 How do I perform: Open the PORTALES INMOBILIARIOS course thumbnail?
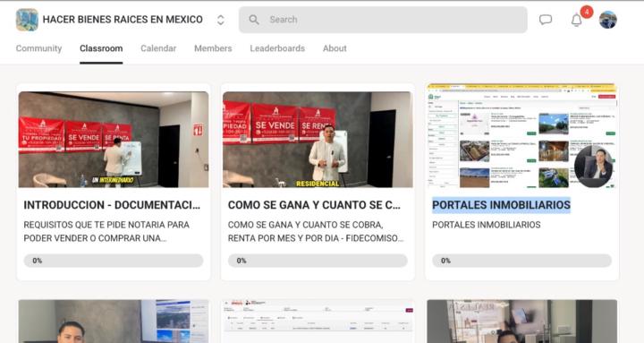tap(521, 136)
